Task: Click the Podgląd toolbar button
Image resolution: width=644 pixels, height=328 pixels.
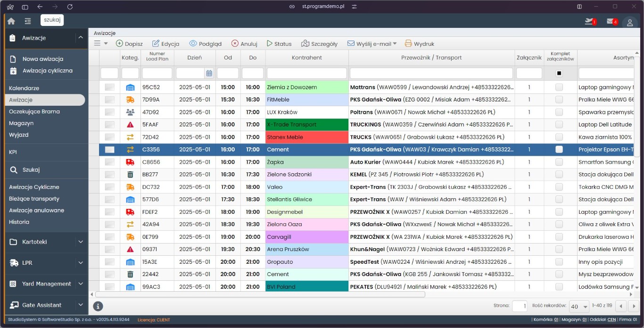Action: [206, 44]
